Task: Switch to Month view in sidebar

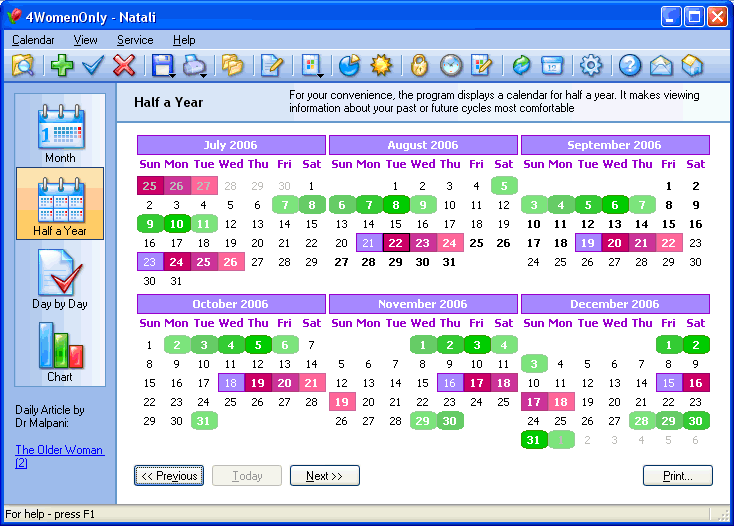Action: [60, 133]
